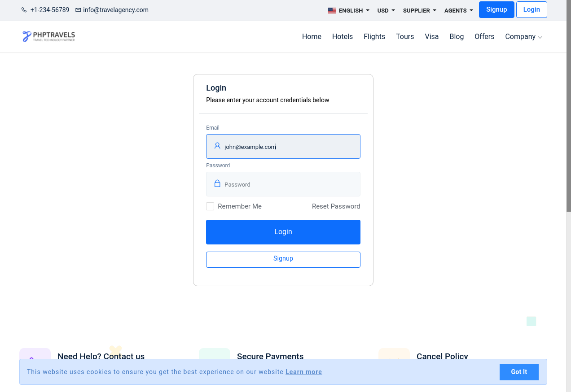This screenshot has height=392, width=571.
Task: Open the Learn more cookie link
Action: 303,372
